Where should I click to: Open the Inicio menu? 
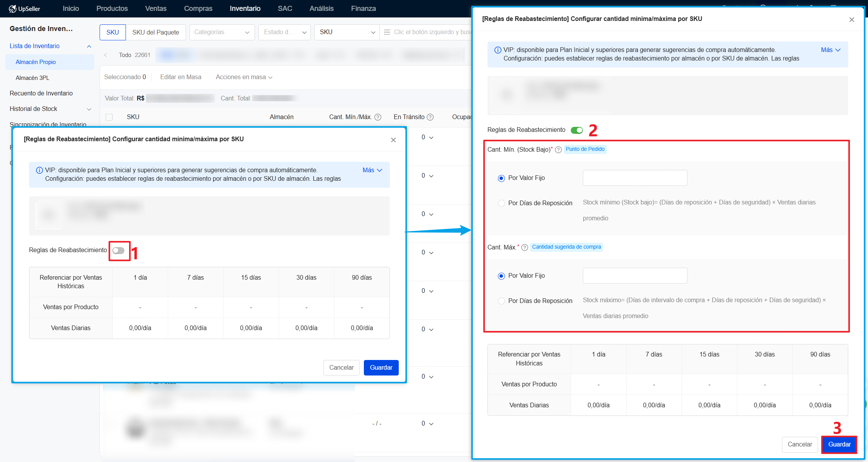pos(71,9)
